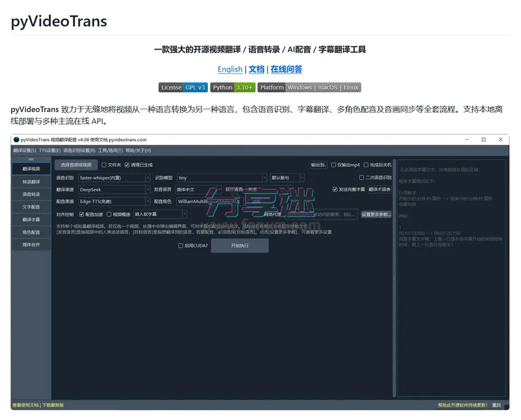
Task: Open the English readme link
Action: [x=230, y=69]
